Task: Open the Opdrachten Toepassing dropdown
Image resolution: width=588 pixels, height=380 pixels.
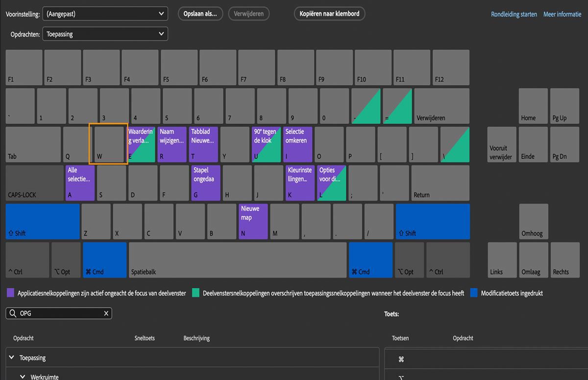Action: (105, 34)
